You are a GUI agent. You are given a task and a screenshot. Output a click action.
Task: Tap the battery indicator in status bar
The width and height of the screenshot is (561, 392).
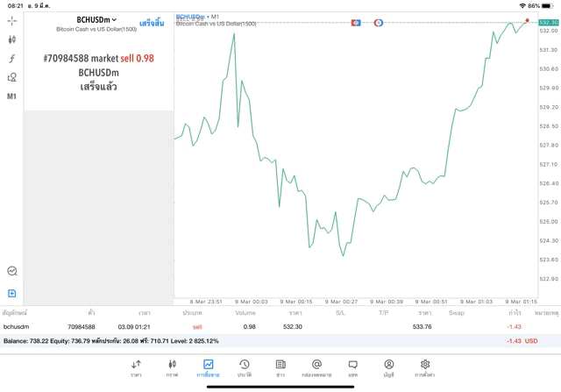pyautogui.click(x=547, y=6)
